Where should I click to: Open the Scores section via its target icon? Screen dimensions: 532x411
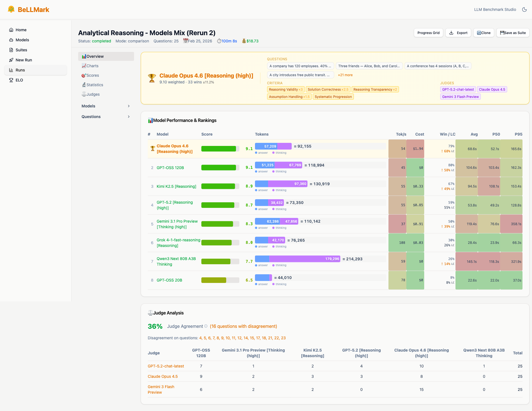(84, 75)
